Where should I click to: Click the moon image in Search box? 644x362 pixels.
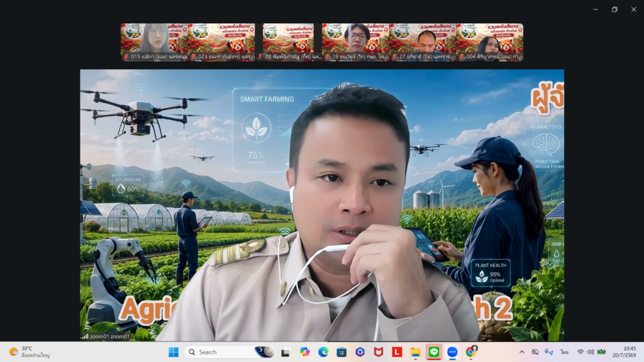pos(264,352)
